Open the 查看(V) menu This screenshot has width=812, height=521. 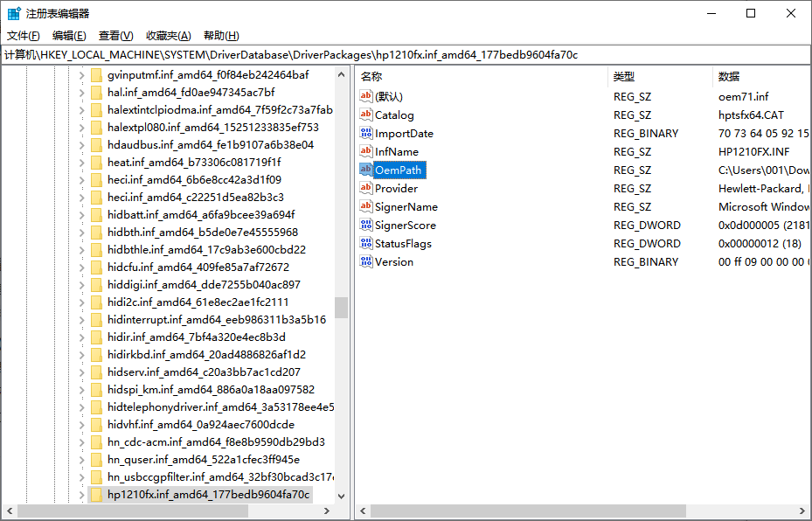115,35
